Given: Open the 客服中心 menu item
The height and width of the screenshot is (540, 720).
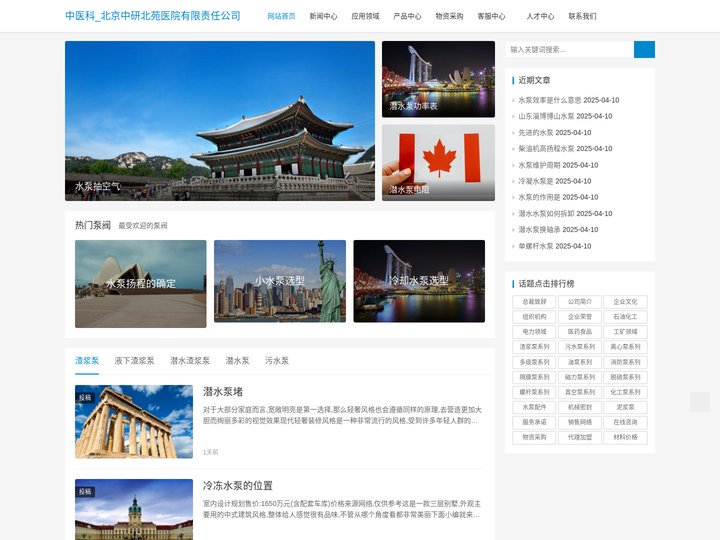Looking at the screenshot, I should coord(491,16).
